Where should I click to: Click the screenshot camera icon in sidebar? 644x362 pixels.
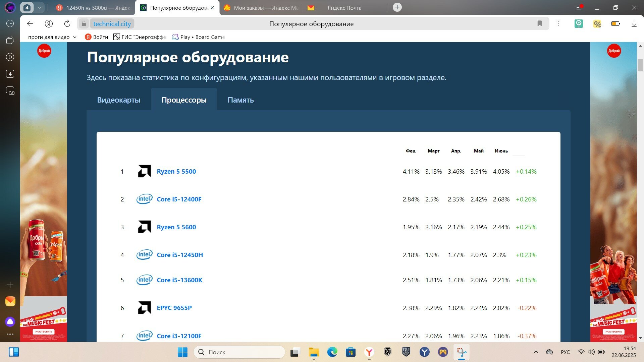coord(10,90)
